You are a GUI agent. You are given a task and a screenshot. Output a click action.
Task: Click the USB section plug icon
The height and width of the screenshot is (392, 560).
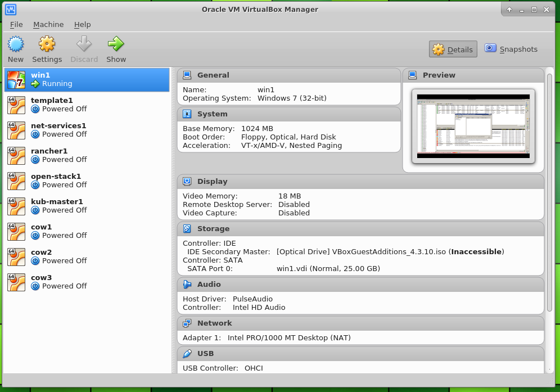point(187,354)
